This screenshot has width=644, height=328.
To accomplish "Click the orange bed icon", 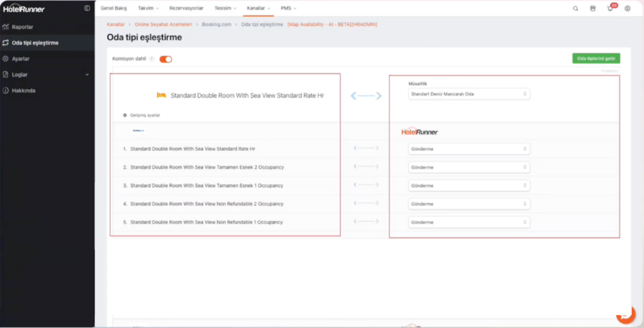I will [162, 96].
